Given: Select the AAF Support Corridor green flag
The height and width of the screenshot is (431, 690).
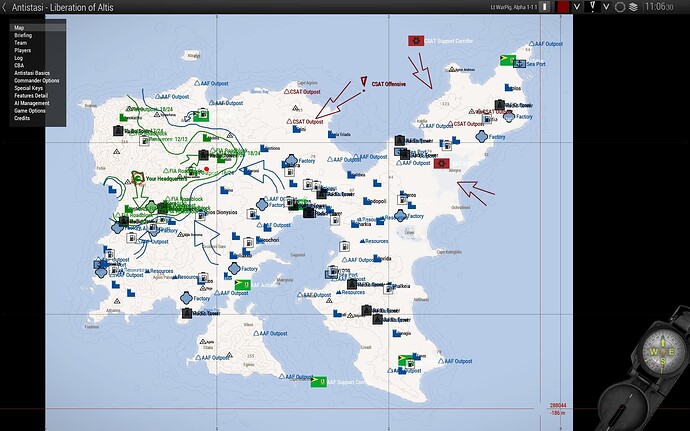Looking at the screenshot, I should (x=319, y=382).
